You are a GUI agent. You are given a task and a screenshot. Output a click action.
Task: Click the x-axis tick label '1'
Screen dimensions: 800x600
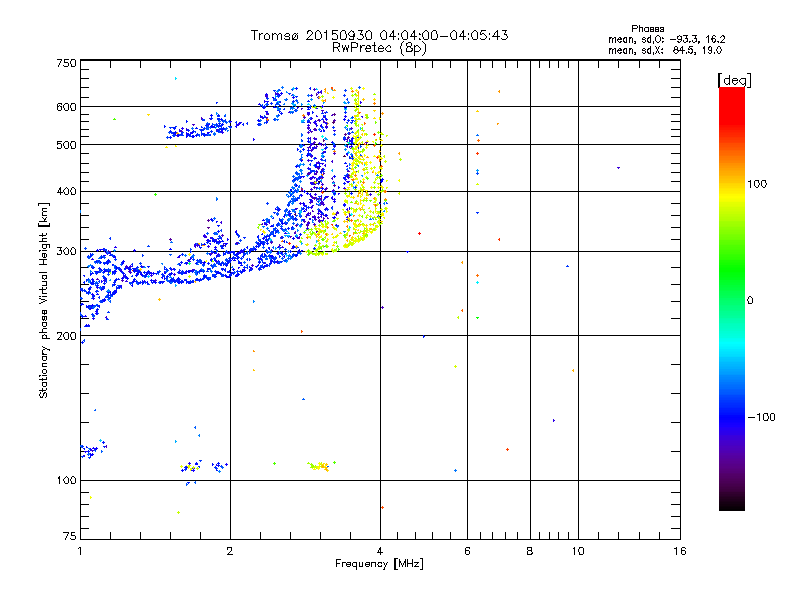click(80, 551)
